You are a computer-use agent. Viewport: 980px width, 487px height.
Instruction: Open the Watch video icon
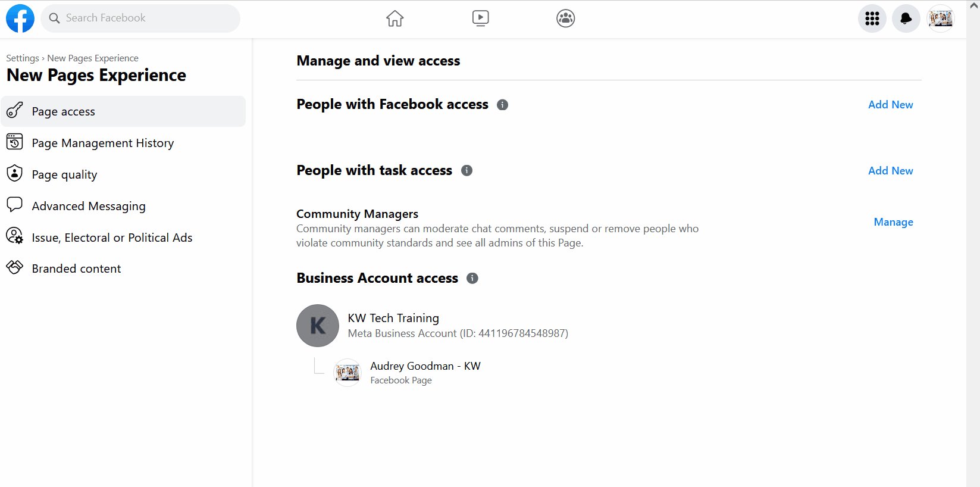click(x=481, y=18)
